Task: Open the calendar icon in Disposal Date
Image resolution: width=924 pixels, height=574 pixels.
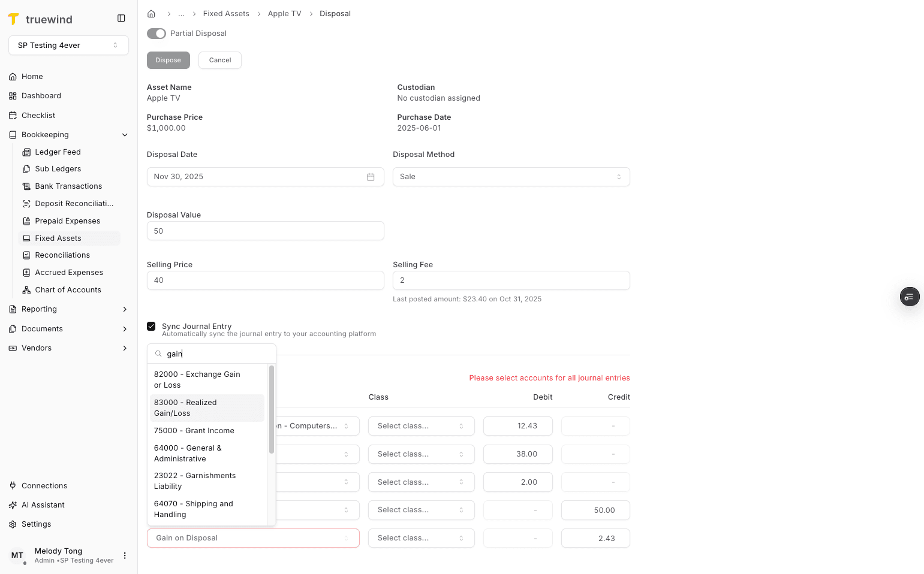Action: (x=371, y=177)
